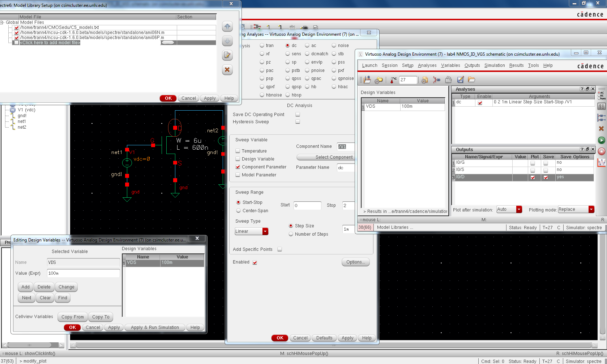Click AC/DC/Trans choose analyses icon
The width and height of the screenshot is (607, 364).
(602, 95)
